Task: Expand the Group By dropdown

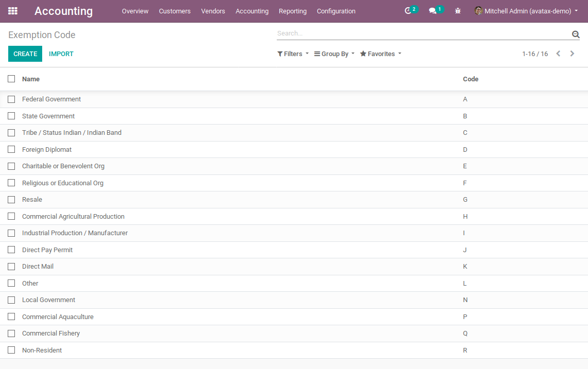Action: click(334, 54)
